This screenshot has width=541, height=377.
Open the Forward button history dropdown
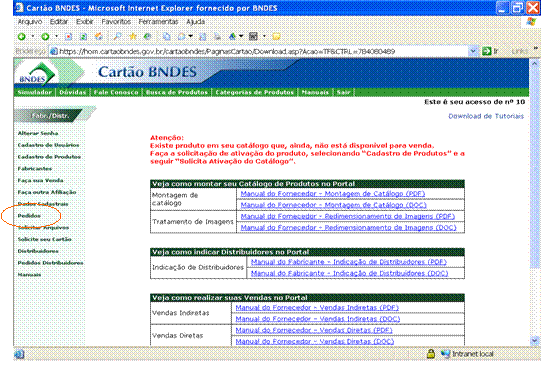(x=56, y=37)
